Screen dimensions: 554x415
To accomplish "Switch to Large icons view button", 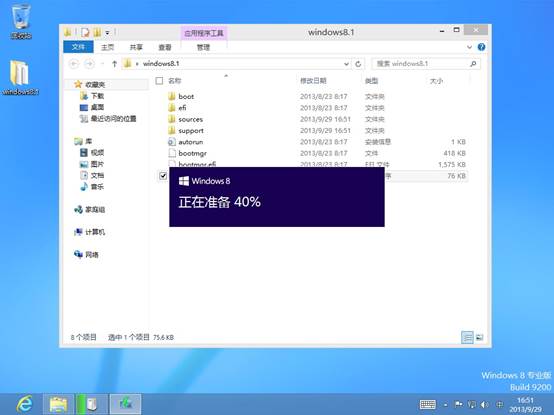I will click(x=479, y=337).
